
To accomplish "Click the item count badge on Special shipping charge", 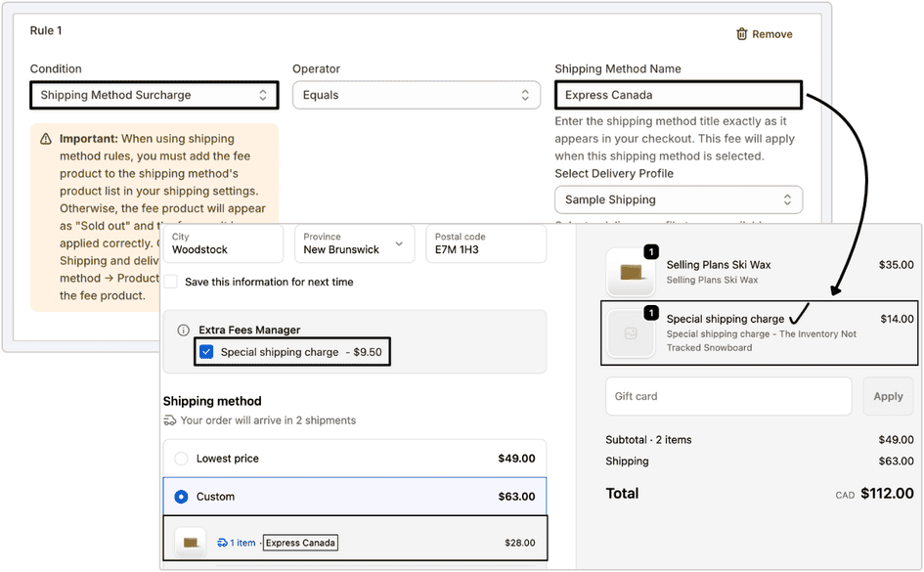I will tap(650, 313).
